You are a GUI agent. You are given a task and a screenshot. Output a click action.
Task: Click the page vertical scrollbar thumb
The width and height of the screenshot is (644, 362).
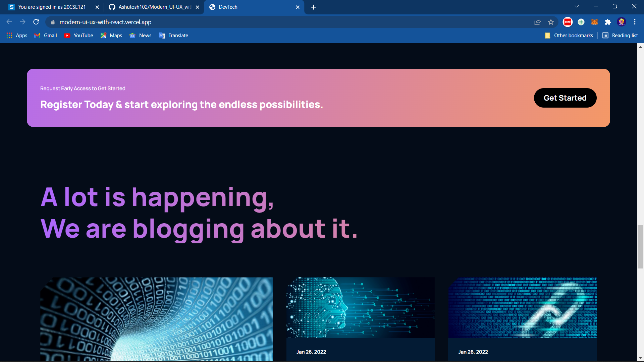tap(640, 247)
